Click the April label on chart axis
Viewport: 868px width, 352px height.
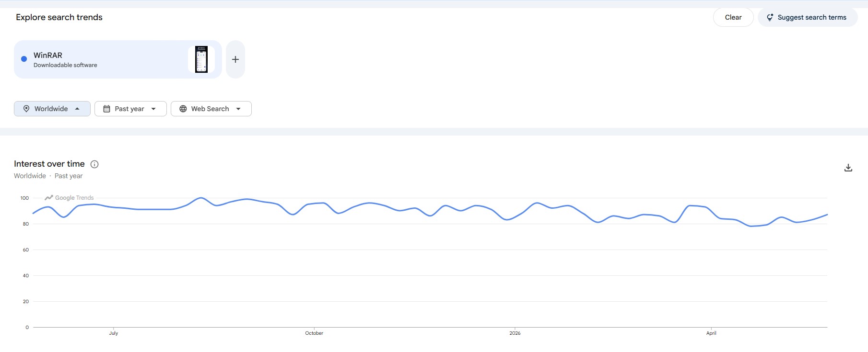pos(711,333)
